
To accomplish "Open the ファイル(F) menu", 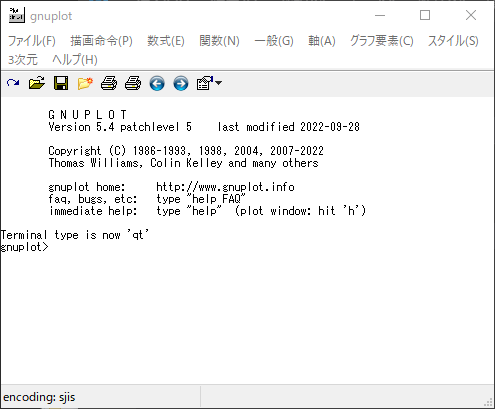I will click(x=32, y=41).
